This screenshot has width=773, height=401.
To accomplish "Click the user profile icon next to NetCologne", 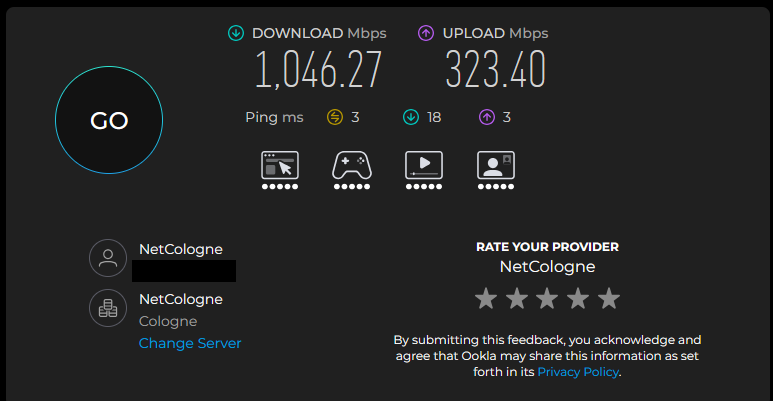I will pos(108,258).
